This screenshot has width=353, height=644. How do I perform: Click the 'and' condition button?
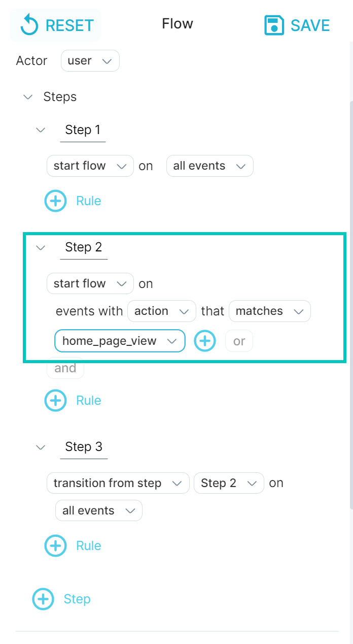pyautogui.click(x=65, y=368)
